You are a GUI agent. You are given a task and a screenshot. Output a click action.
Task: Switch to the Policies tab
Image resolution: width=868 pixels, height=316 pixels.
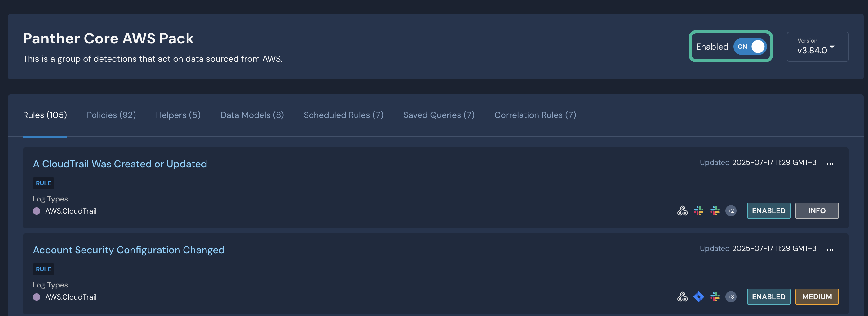click(x=111, y=115)
